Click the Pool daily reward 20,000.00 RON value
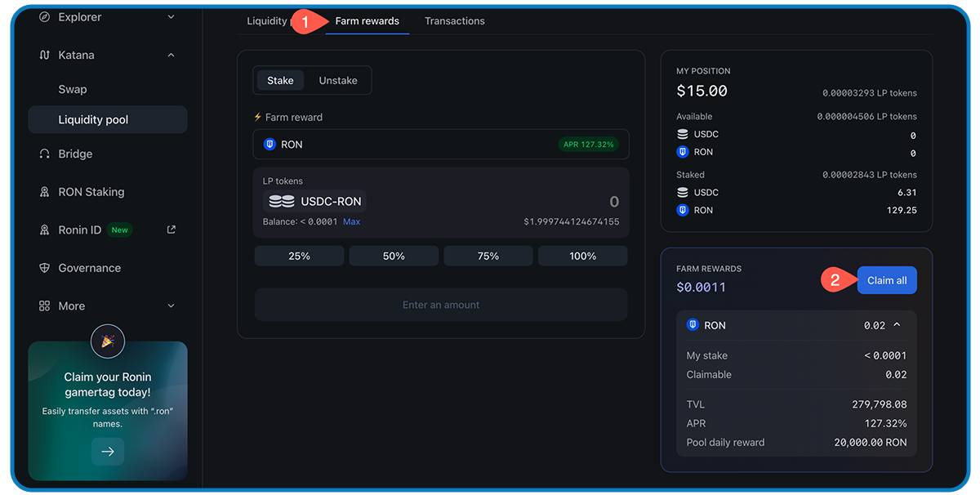 click(x=871, y=443)
